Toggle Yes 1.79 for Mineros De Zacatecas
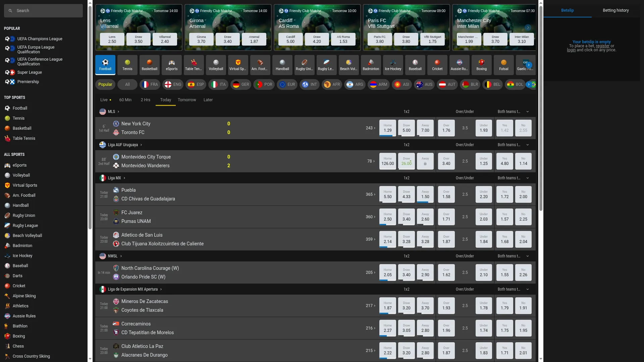644x362 pixels. coord(505,306)
